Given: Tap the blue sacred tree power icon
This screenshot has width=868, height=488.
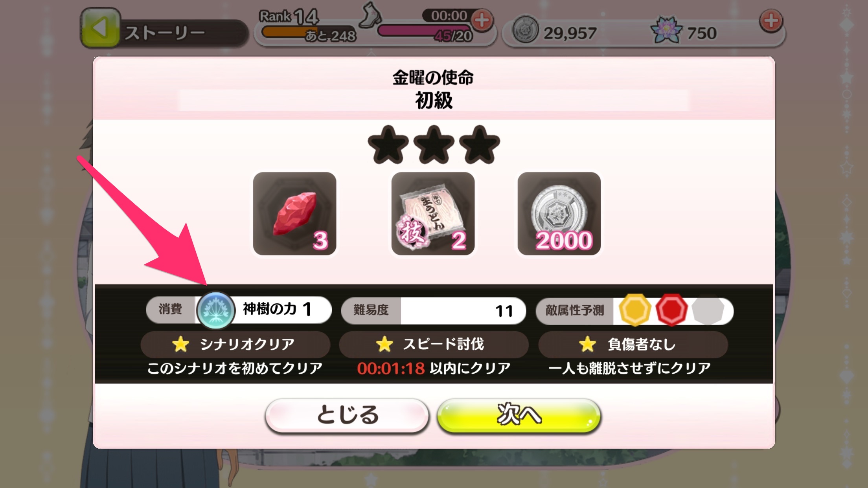Looking at the screenshot, I should pos(215,310).
